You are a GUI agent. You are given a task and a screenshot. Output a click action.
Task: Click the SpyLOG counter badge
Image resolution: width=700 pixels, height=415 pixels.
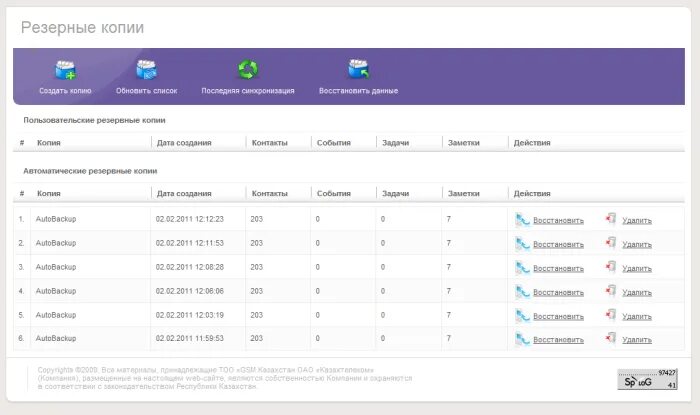pos(647,379)
